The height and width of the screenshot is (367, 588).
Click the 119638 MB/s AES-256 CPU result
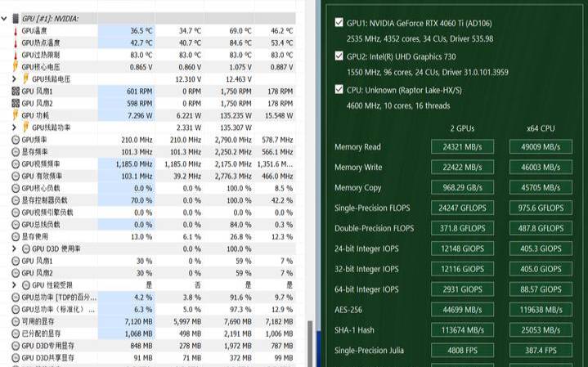pyautogui.click(x=541, y=310)
